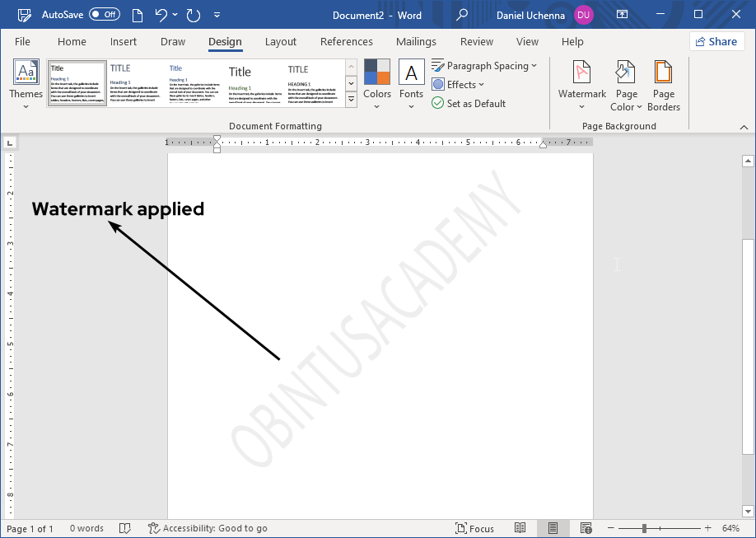Open the Page Color menu
756x538 pixels.
pyautogui.click(x=626, y=82)
